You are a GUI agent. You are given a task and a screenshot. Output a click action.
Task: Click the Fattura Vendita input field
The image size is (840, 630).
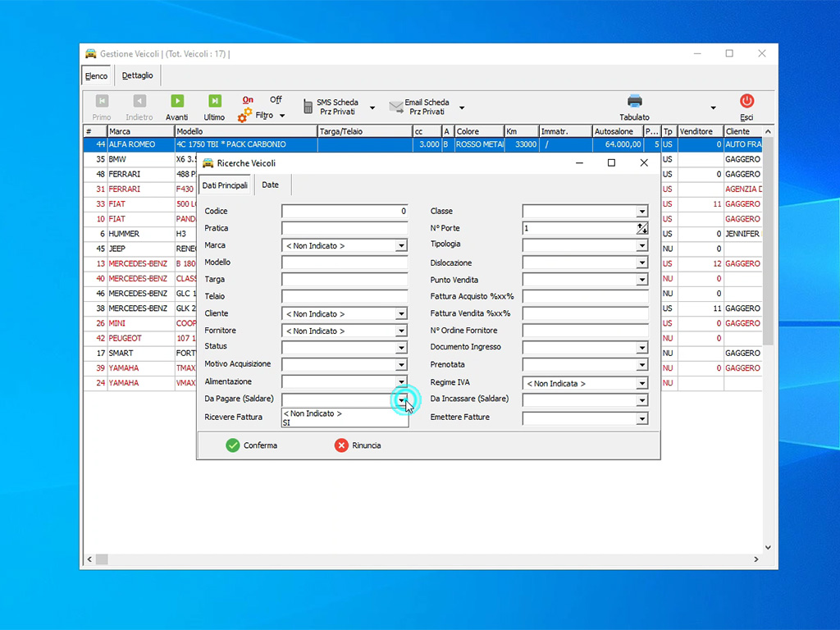[586, 313]
